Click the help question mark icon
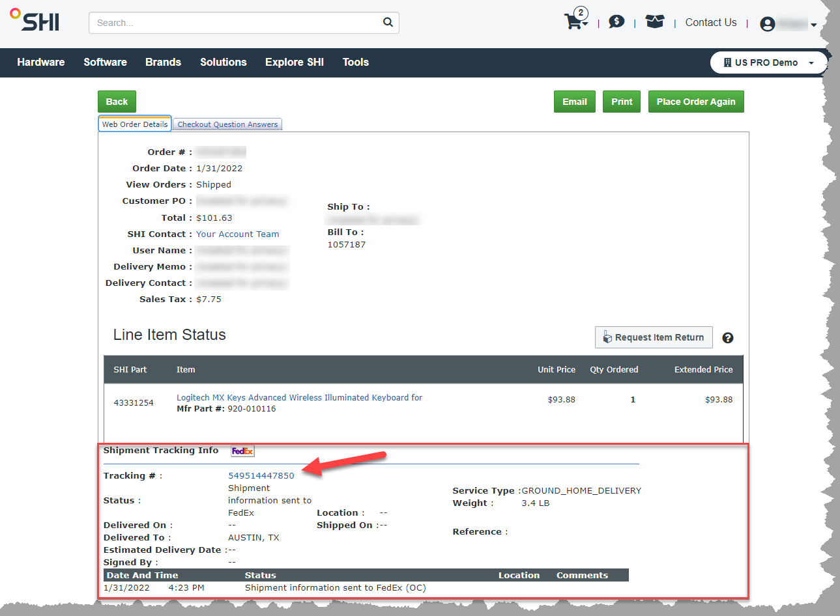Image resolution: width=840 pixels, height=616 pixels. coord(728,338)
